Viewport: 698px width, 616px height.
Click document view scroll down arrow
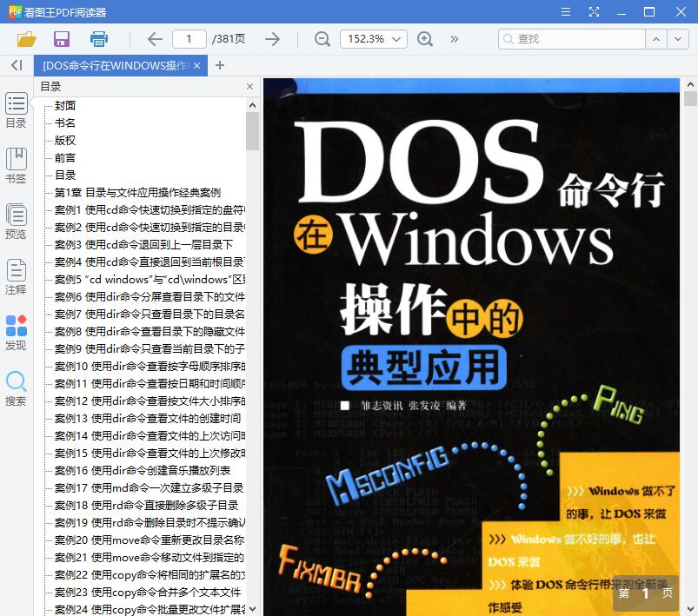click(690, 608)
